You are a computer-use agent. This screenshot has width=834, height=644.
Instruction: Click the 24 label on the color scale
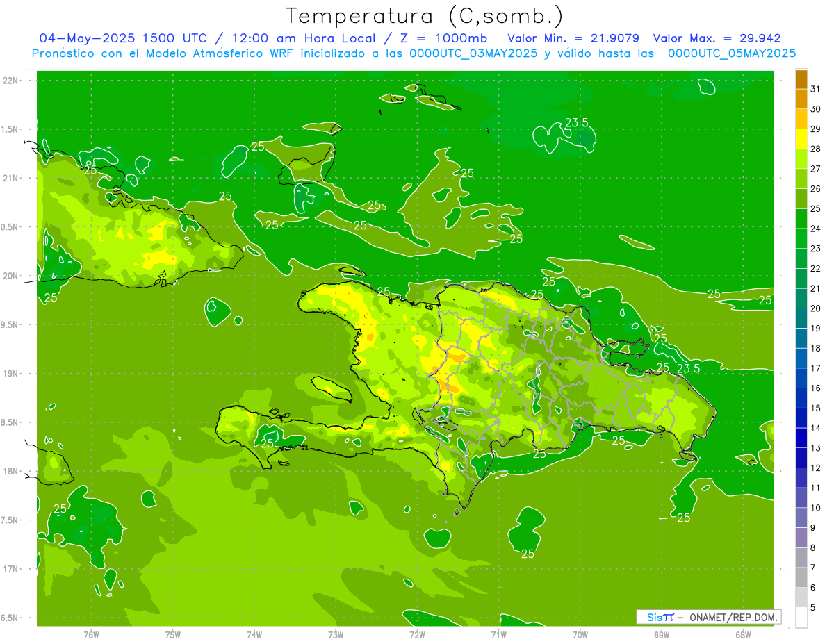[x=816, y=229]
